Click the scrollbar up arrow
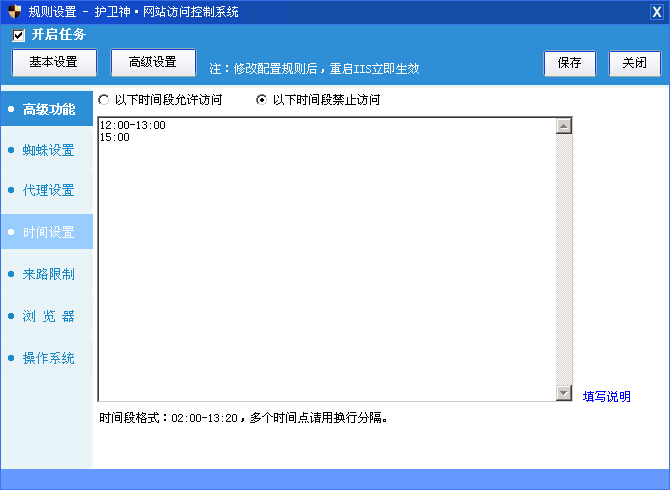Viewport: 670px width, 490px height. (564, 126)
